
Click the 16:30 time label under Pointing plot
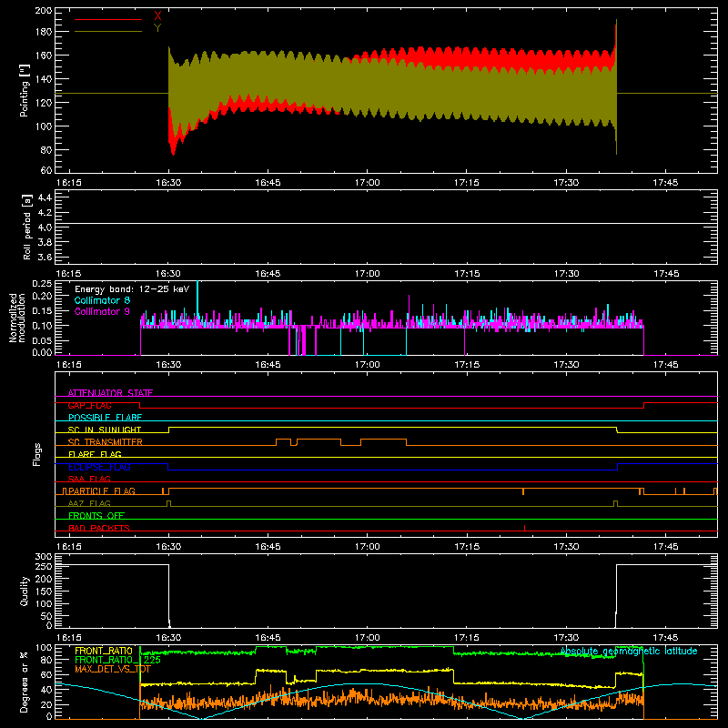[x=168, y=183]
